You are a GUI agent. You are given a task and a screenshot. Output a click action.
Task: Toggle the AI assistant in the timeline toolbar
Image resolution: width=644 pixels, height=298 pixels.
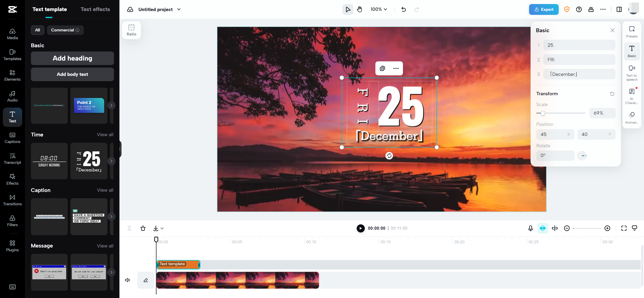[543, 228]
